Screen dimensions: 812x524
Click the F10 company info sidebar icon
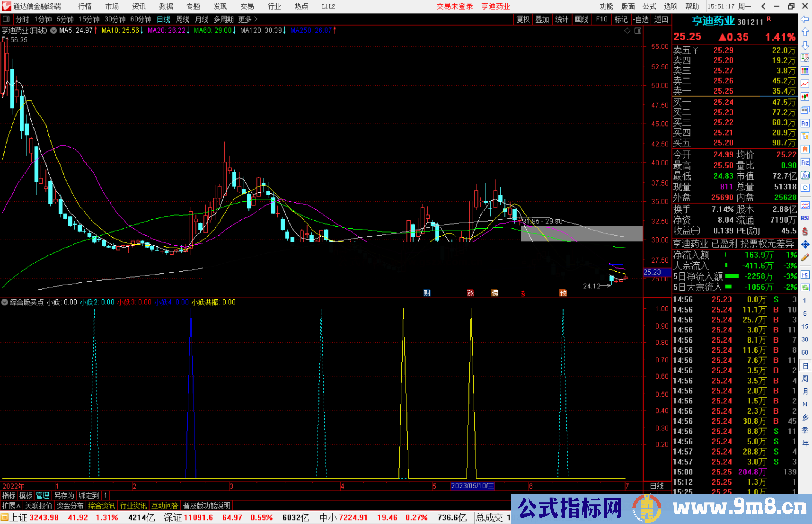pyautogui.click(x=805, y=123)
